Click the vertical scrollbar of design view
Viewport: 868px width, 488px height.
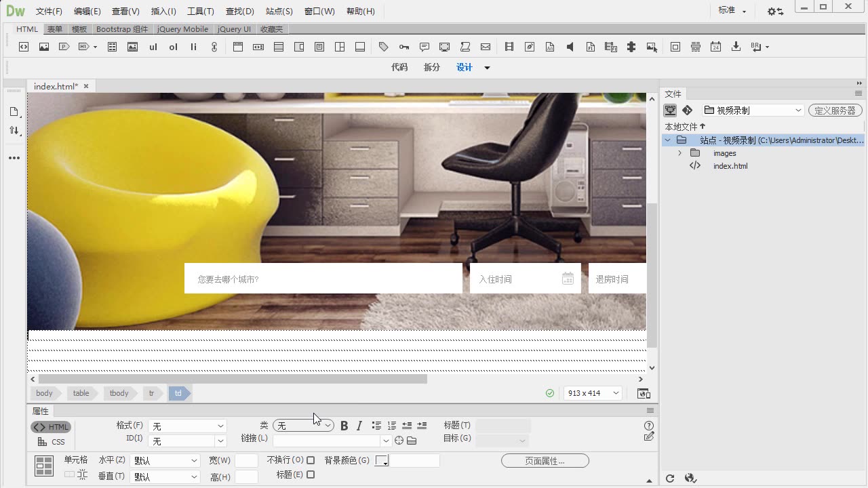652,274
